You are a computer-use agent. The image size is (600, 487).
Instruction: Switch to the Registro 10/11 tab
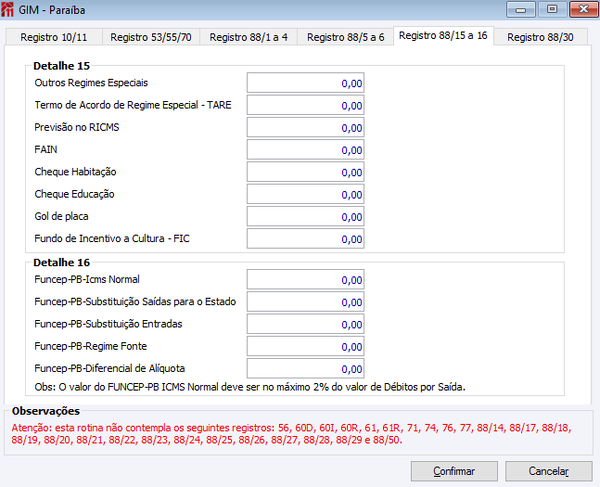pos(54,37)
